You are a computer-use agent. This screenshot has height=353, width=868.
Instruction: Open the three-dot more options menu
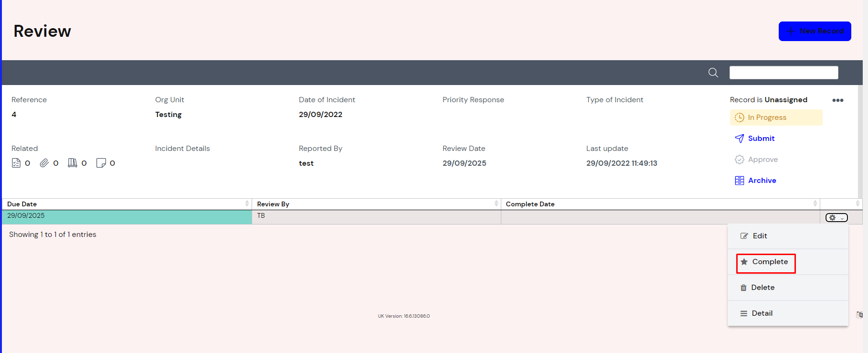pos(837,100)
